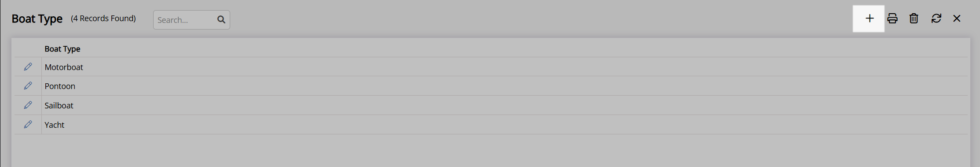This screenshot has width=980, height=167.
Task: Edit Motorboat using its pencil icon
Action: pyautogui.click(x=28, y=67)
